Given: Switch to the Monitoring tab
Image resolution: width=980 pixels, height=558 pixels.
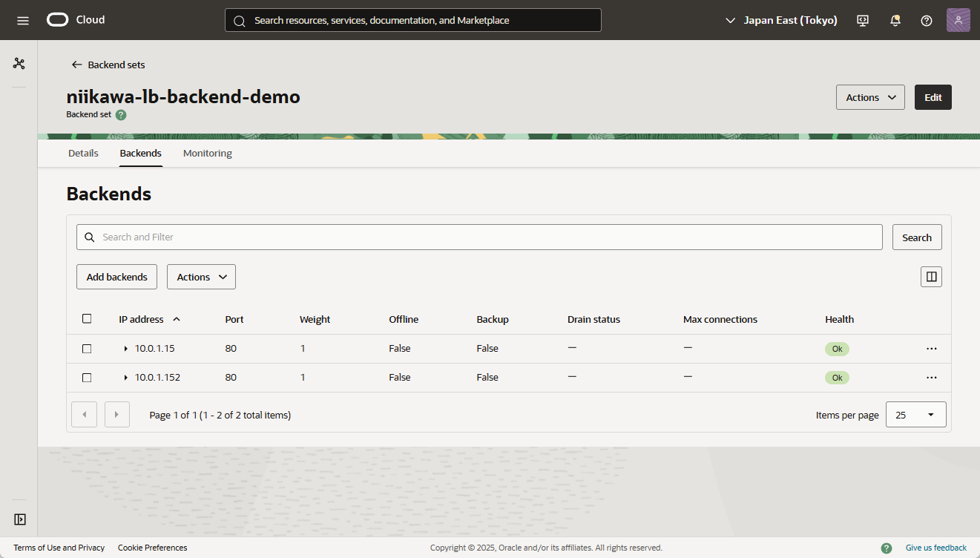Looking at the screenshot, I should click(208, 153).
